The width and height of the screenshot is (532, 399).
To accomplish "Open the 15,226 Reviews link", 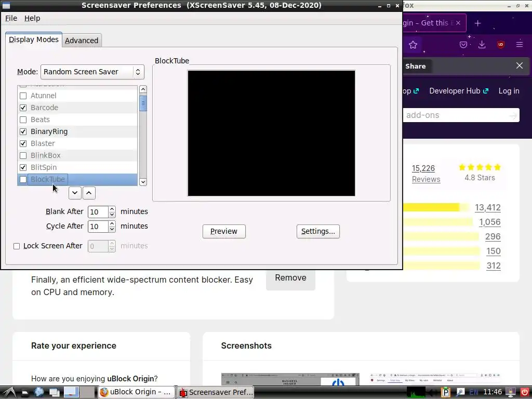I will click(426, 174).
